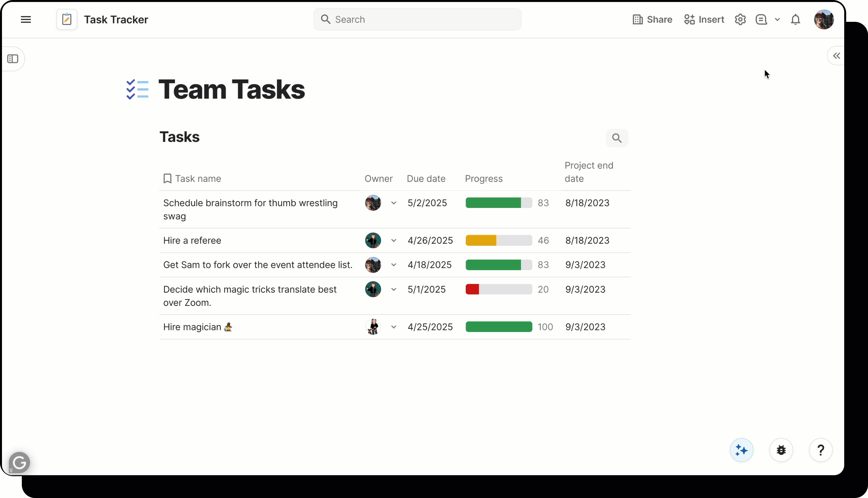Click the user profile avatar
Image resolution: width=868 pixels, height=498 pixels.
pos(824,19)
